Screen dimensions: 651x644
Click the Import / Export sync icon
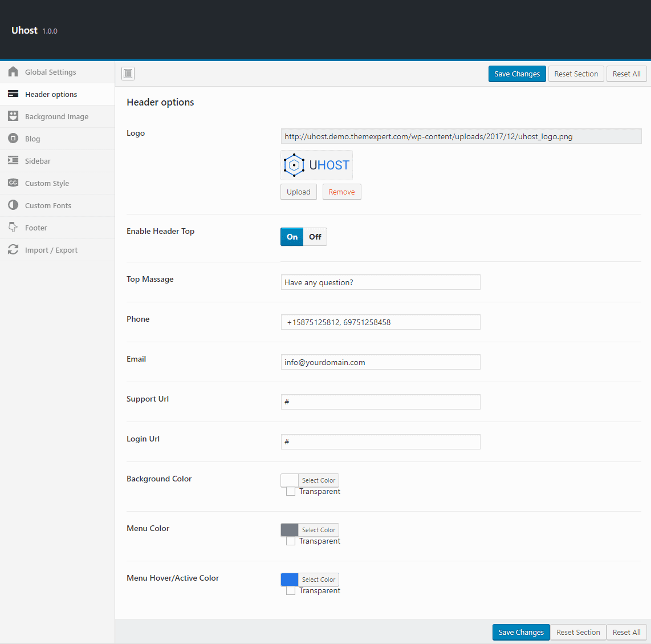pos(13,249)
